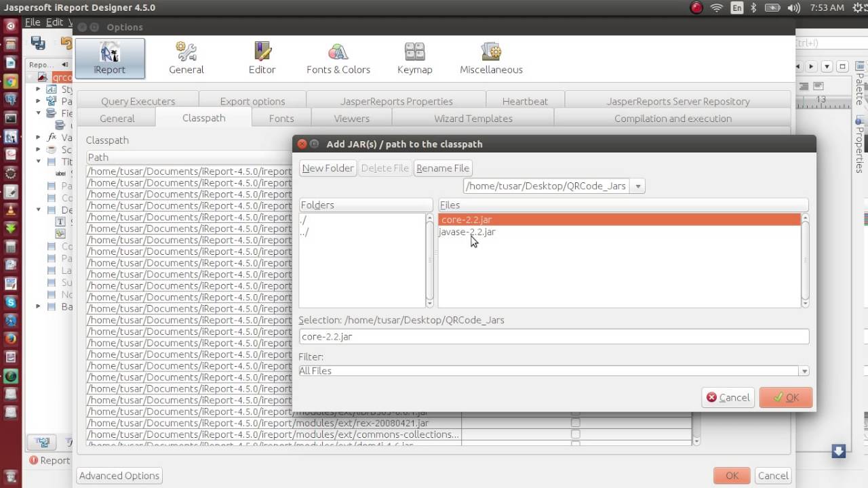The image size is (868, 488).
Task: Open the All Files filter dropdown
Action: coord(804,371)
